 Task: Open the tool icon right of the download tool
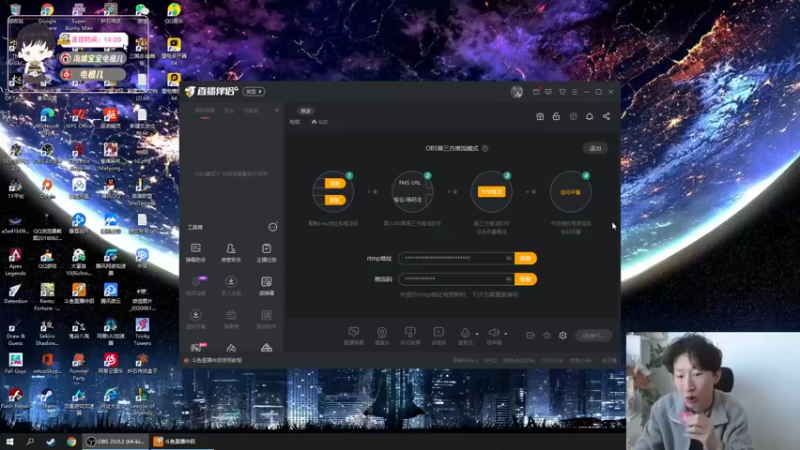pos(266,286)
